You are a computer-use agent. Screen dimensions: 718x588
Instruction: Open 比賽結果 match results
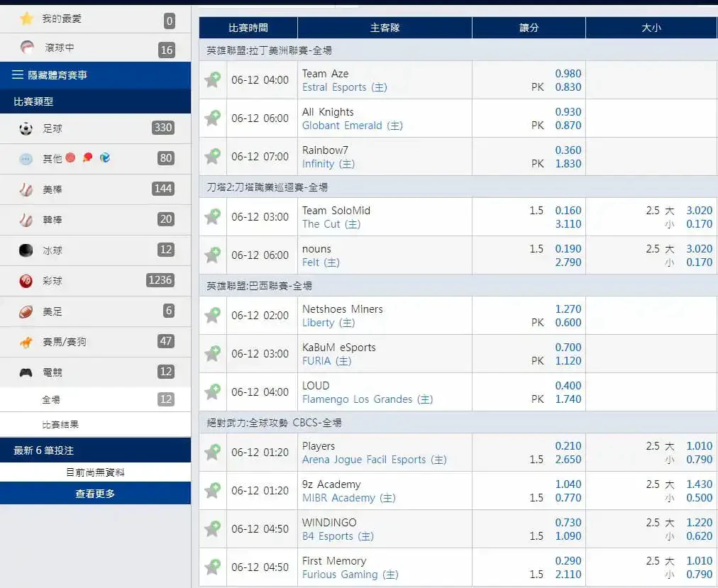95,425
